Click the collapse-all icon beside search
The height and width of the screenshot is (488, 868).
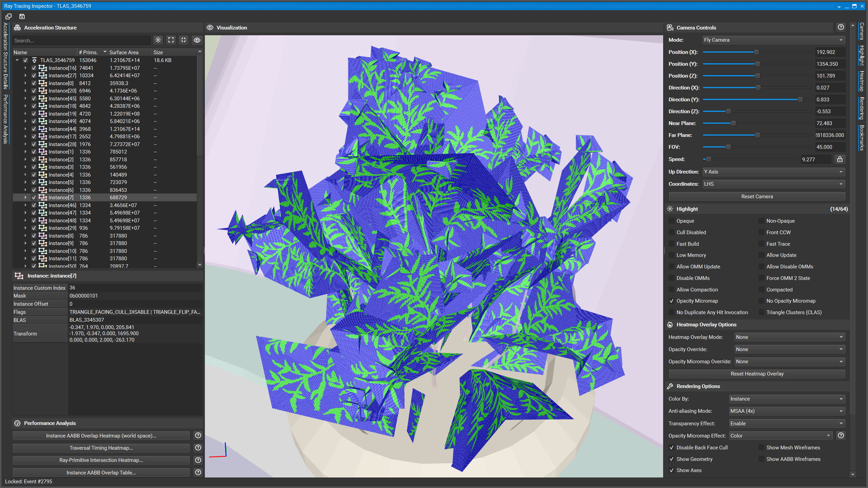pos(184,40)
